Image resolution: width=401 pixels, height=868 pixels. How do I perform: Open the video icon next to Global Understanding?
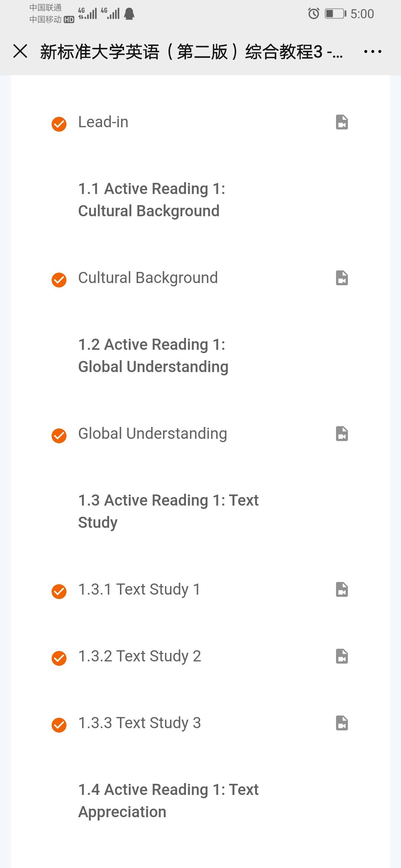coord(342,434)
